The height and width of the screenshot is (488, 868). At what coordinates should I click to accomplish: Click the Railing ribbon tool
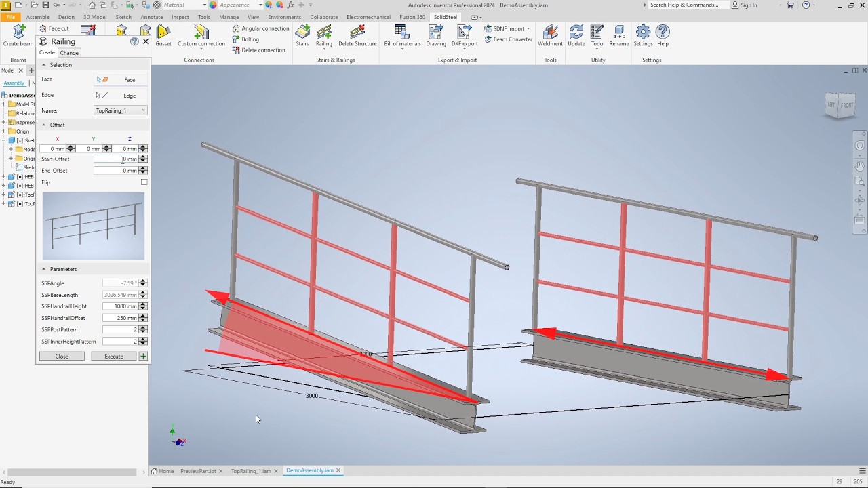point(324,36)
